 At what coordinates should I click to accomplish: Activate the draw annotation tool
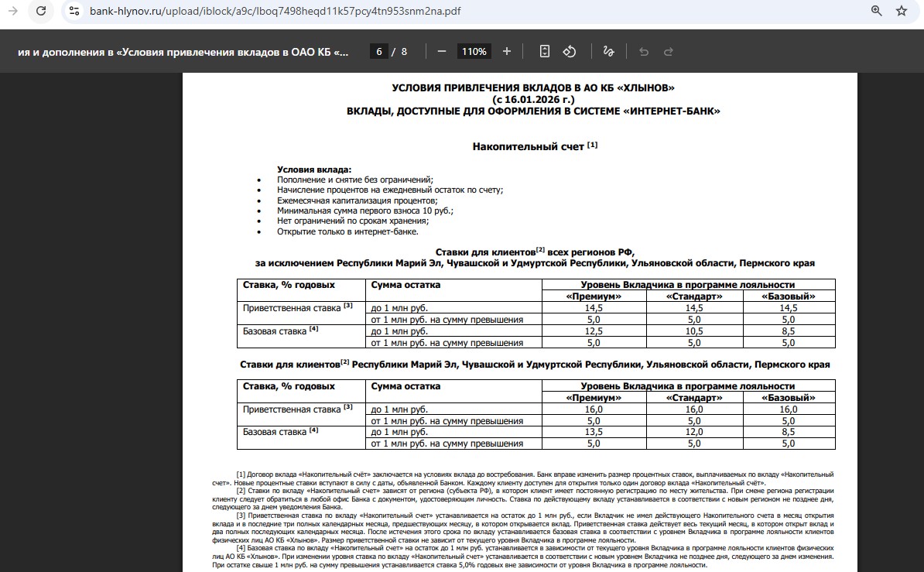click(x=608, y=51)
